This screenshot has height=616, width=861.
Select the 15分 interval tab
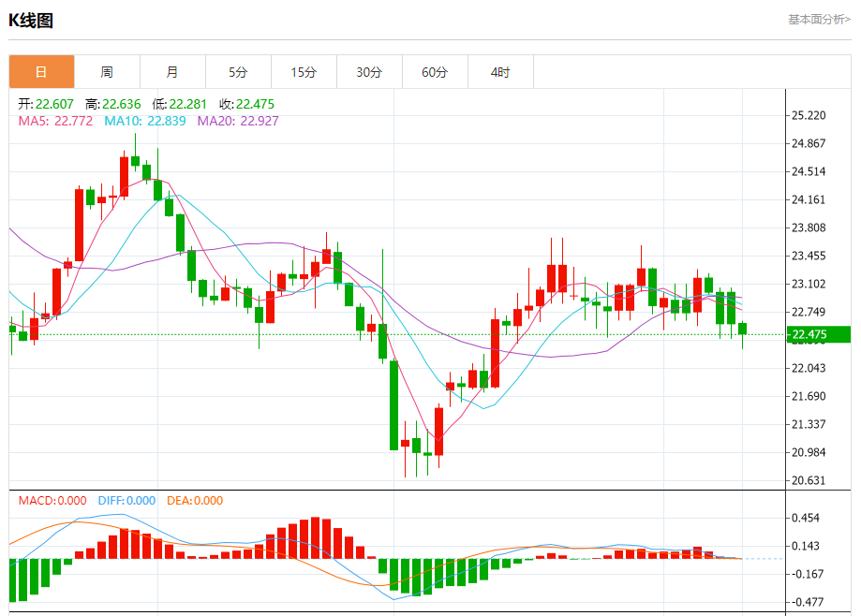tap(304, 72)
